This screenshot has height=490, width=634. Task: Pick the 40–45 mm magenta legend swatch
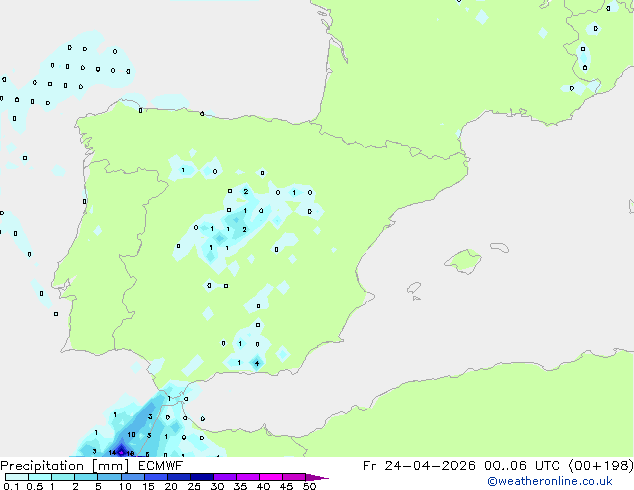271,477
